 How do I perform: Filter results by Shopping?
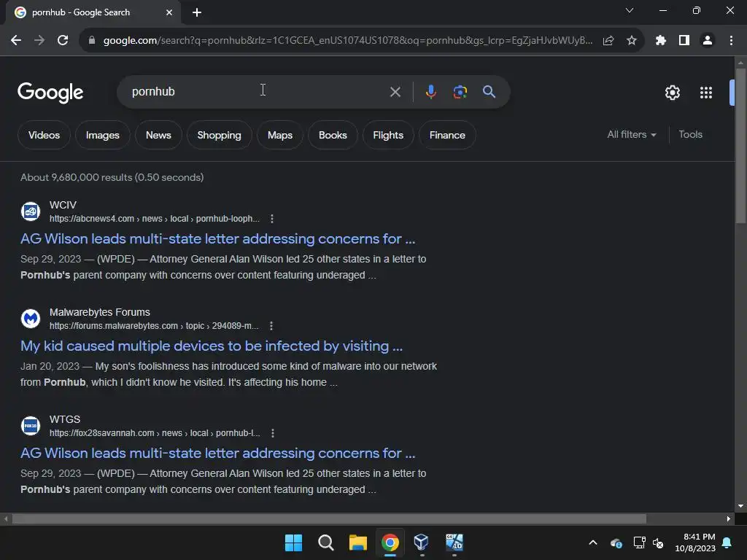point(219,135)
